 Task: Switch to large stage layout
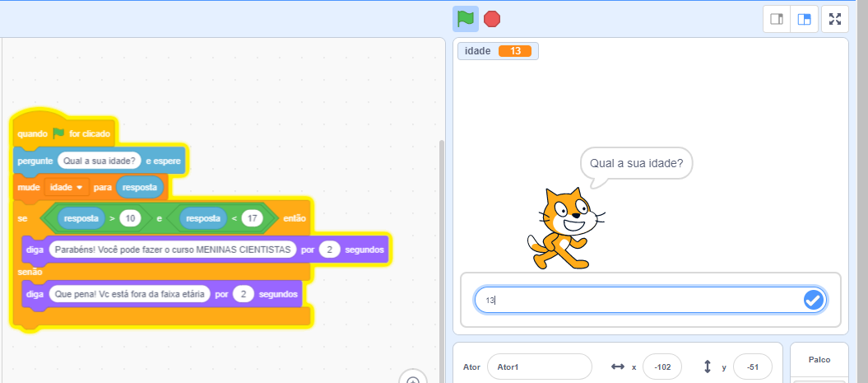(x=804, y=19)
